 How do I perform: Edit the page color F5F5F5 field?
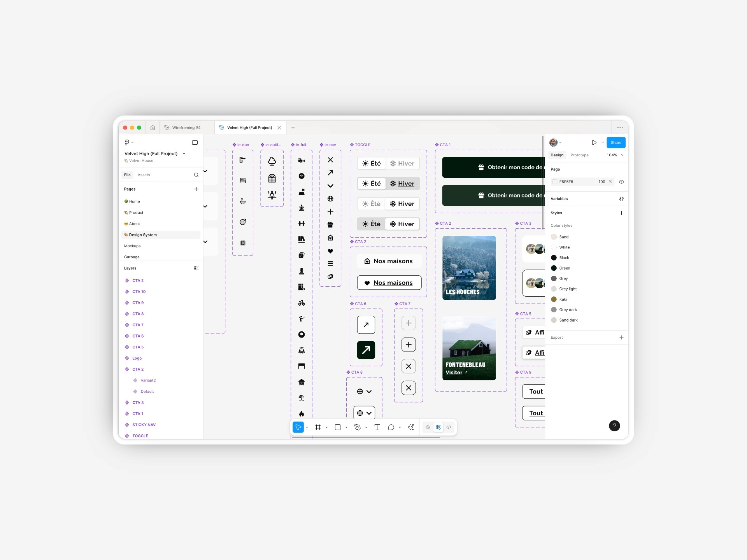(x=573, y=182)
